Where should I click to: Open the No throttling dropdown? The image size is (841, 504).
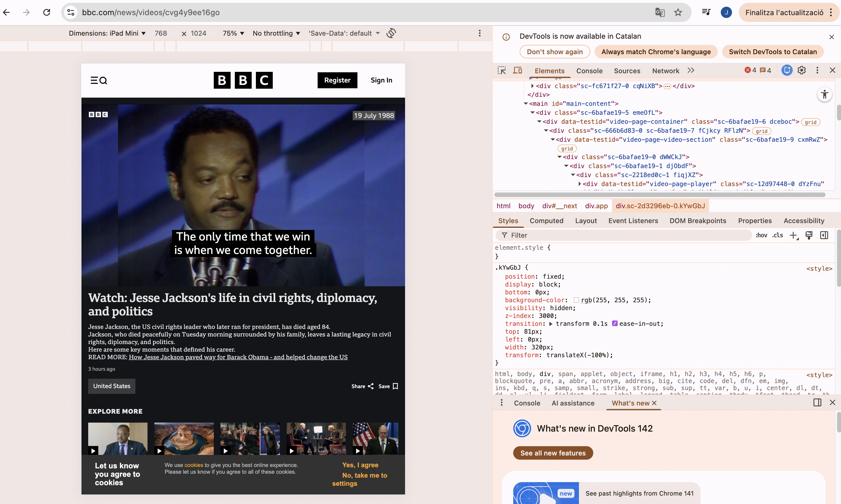pos(276,33)
